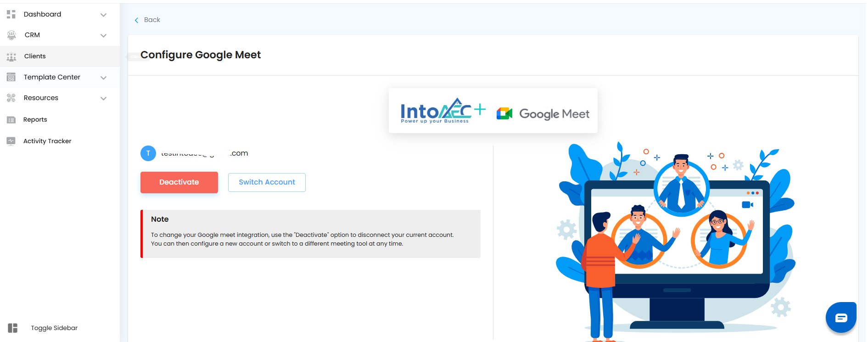Click the account avatar letter T
868x342 pixels.
148,153
